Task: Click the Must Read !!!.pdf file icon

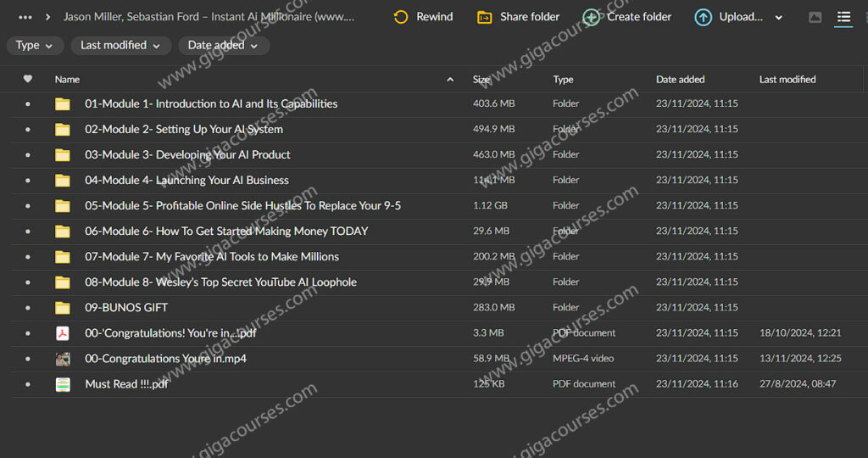Action: tap(63, 384)
